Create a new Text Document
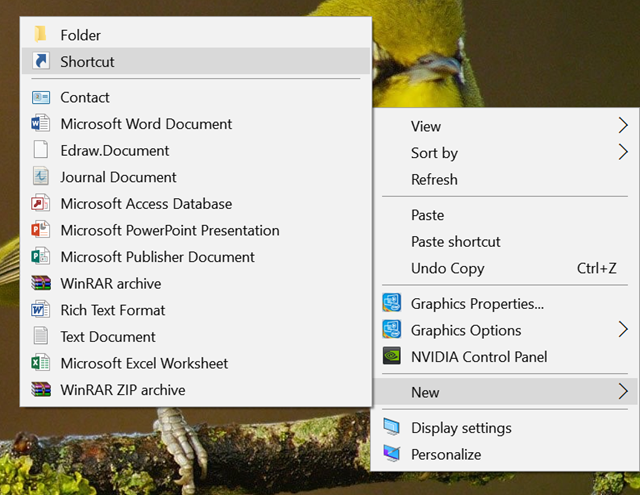The width and height of the screenshot is (640, 495). point(196,336)
